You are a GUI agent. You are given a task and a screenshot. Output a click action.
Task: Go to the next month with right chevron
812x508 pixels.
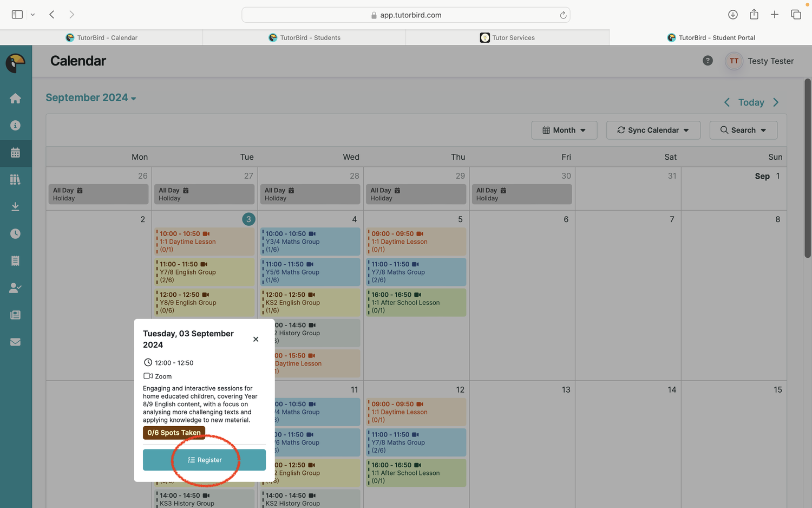776,102
